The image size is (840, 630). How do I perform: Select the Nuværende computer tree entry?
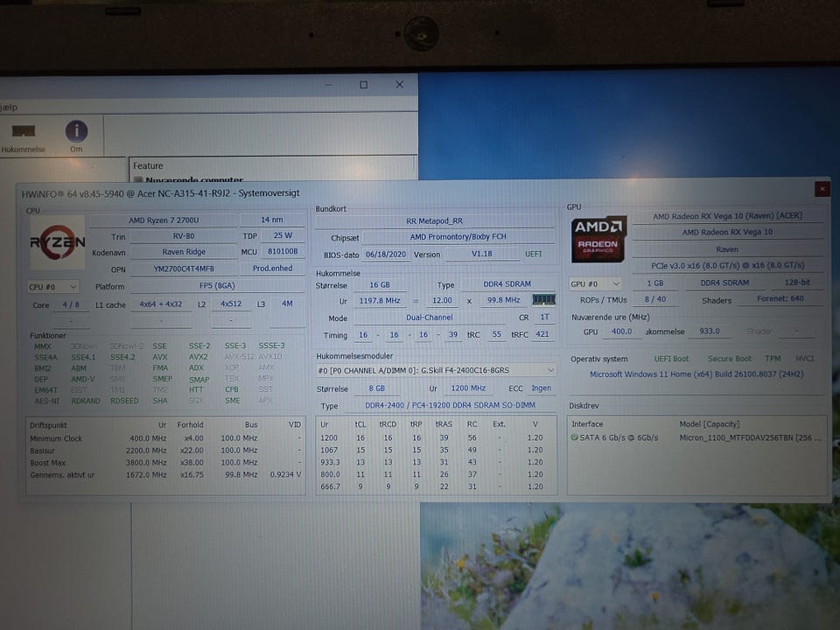pos(194,179)
